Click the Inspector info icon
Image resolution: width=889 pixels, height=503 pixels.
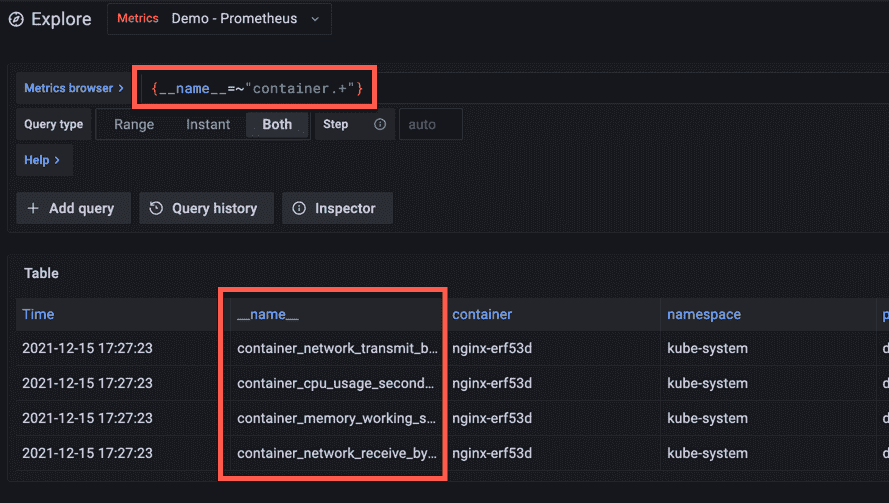(299, 208)
